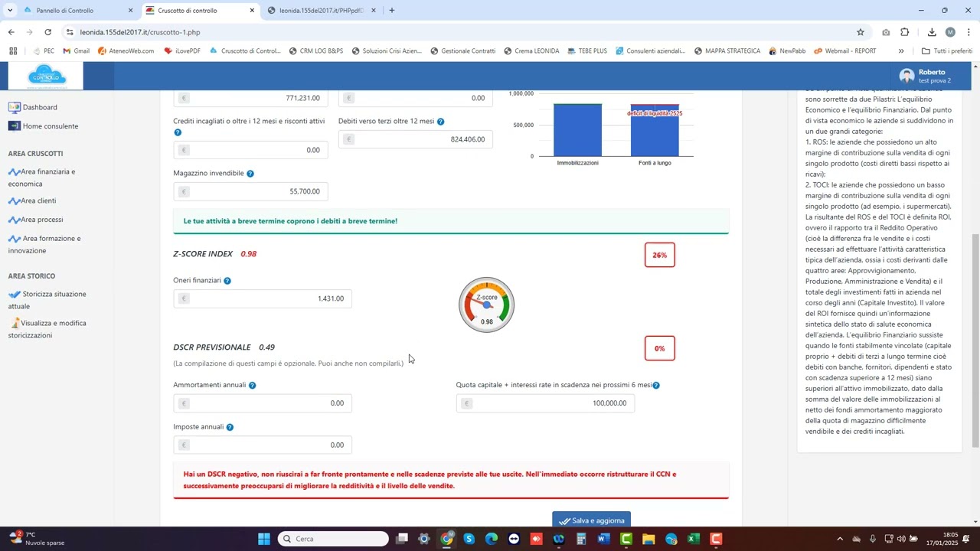
Task: Open Roberto user profile menu
Action: pos(926,75)
